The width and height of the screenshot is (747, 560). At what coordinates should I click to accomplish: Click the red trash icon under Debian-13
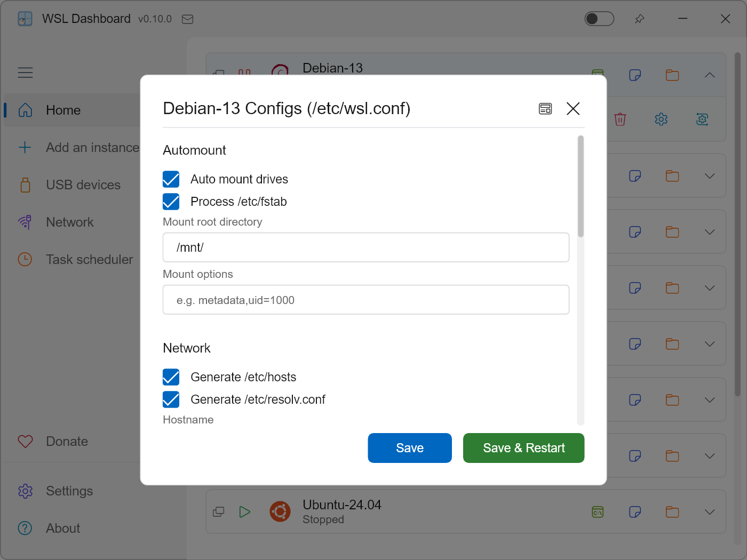(x=620, y=119)
